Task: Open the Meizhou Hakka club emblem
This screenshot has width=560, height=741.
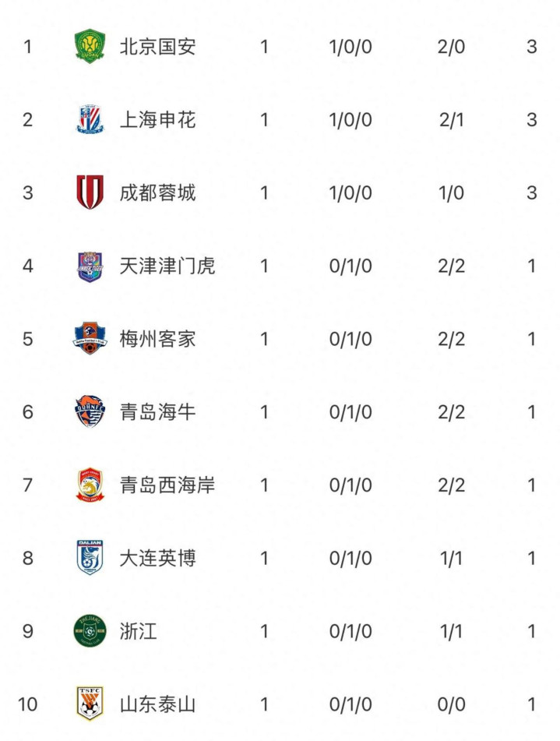Action: point(90,339)
